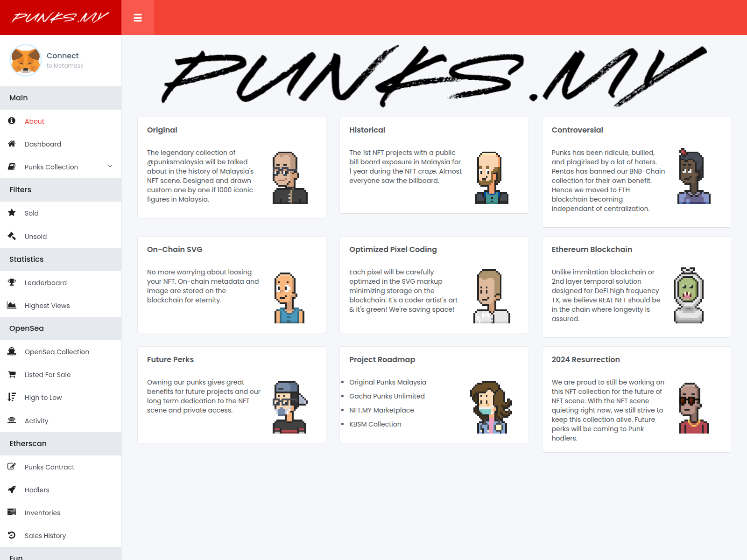This screenshot has width=747, height=560.
Task: Click the Dashboard home icon
Action: coord(12,144)
